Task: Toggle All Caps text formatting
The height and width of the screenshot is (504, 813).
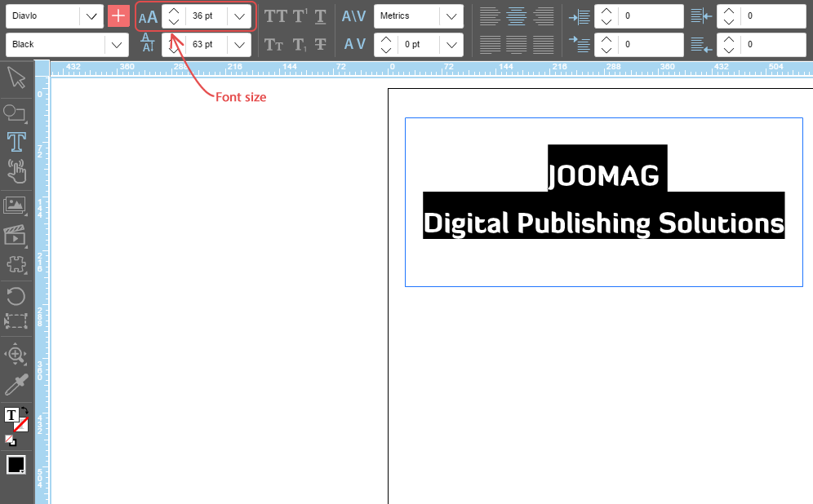Action: point(275,16)
